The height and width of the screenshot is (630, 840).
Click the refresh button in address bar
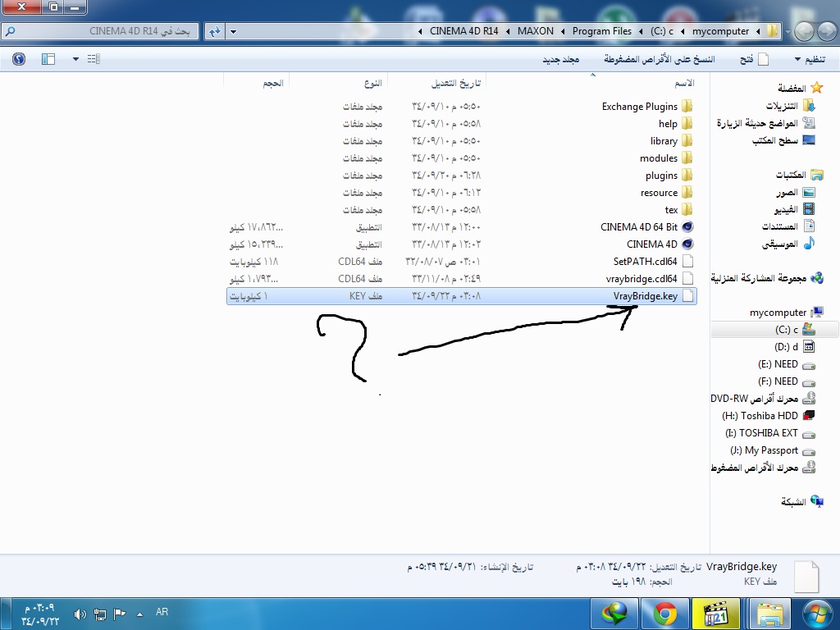point(215,31)
